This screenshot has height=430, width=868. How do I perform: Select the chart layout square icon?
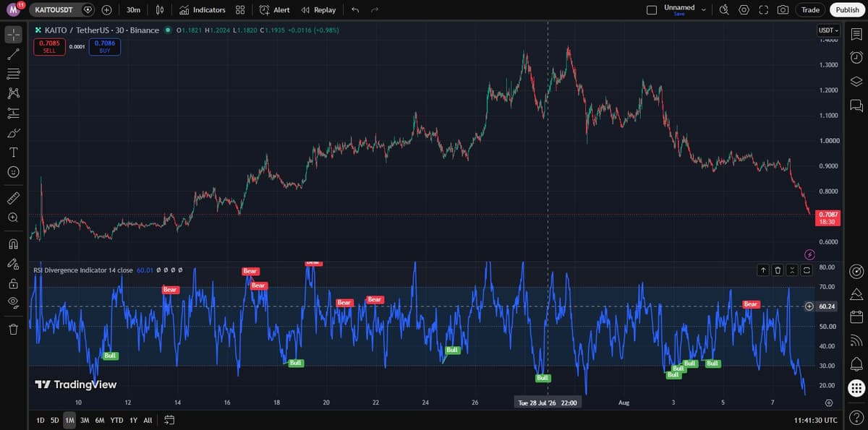(651, 10)
